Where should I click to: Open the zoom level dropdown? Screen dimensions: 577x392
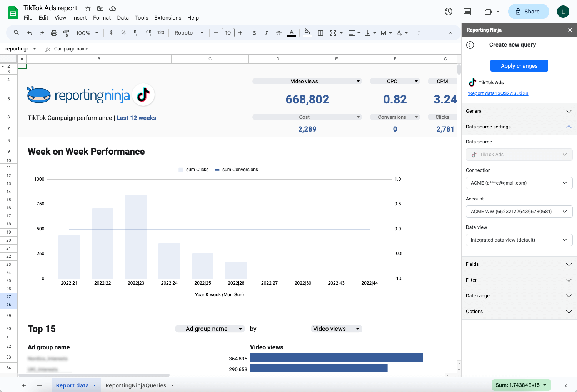pyautogui.click(x=87, y=33)
